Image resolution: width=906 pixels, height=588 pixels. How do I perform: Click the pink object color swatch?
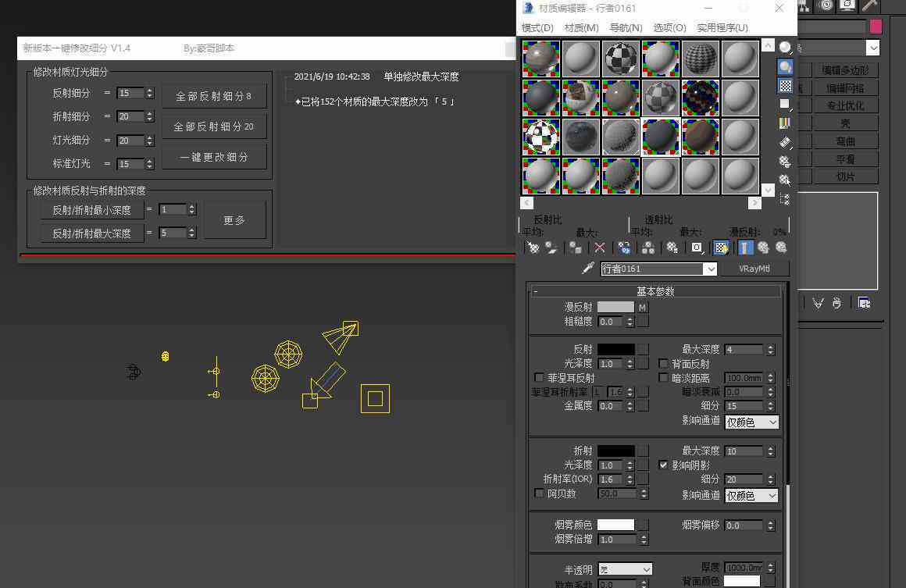click(876, 26)
